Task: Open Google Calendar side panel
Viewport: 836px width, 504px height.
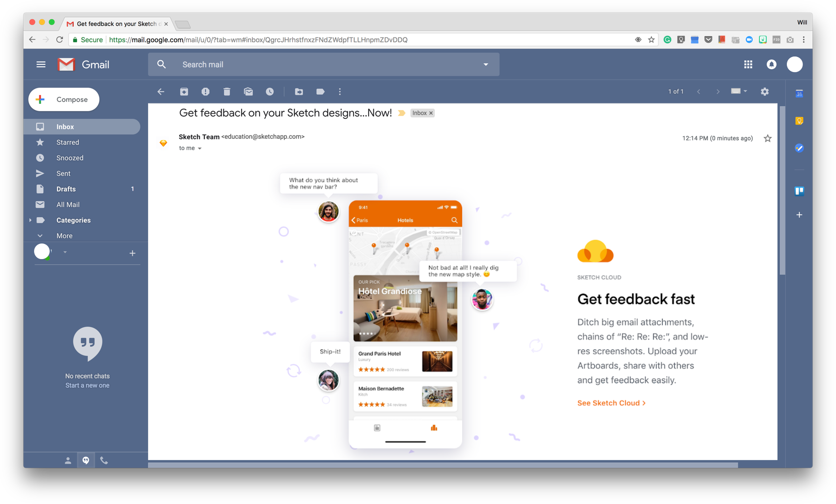Action: coord(799,93)
